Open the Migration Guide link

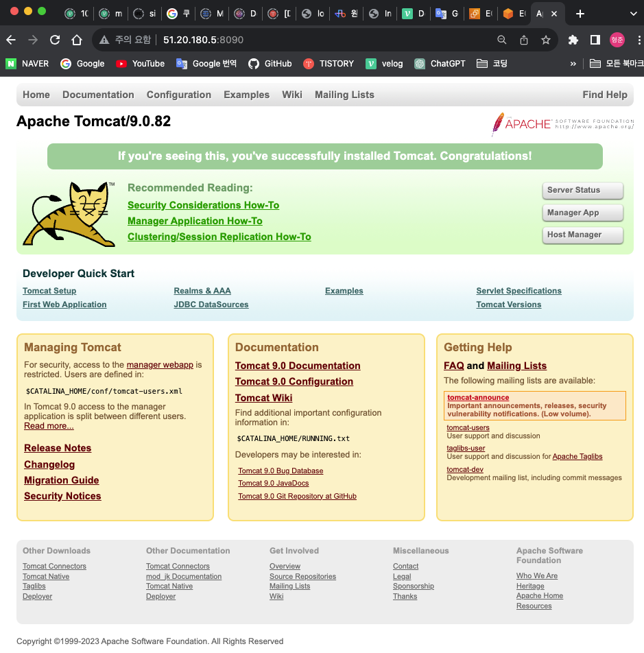62,481
